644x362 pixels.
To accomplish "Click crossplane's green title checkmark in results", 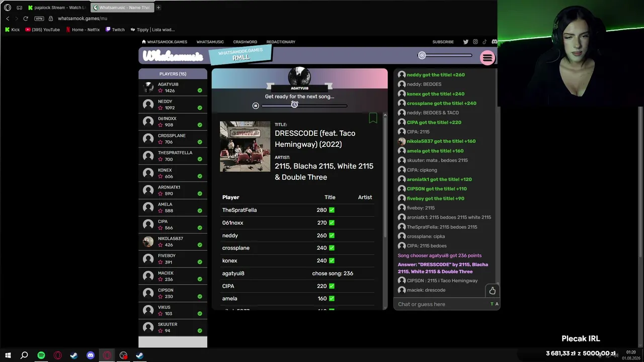I will click(332, 248).
